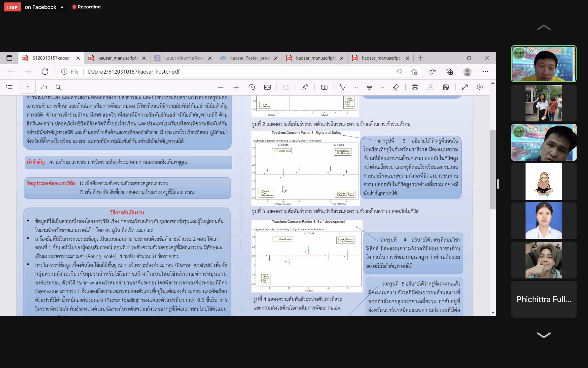Viewport: 588px width, 368px height.
Task: Close the kausar_manuscripts tab
Action: point(144,58)
